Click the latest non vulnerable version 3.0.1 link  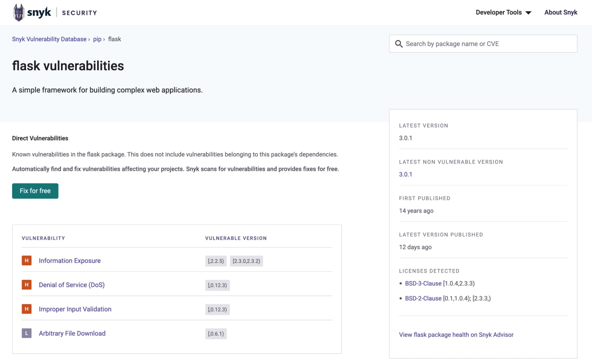click(x=405, y=174)
